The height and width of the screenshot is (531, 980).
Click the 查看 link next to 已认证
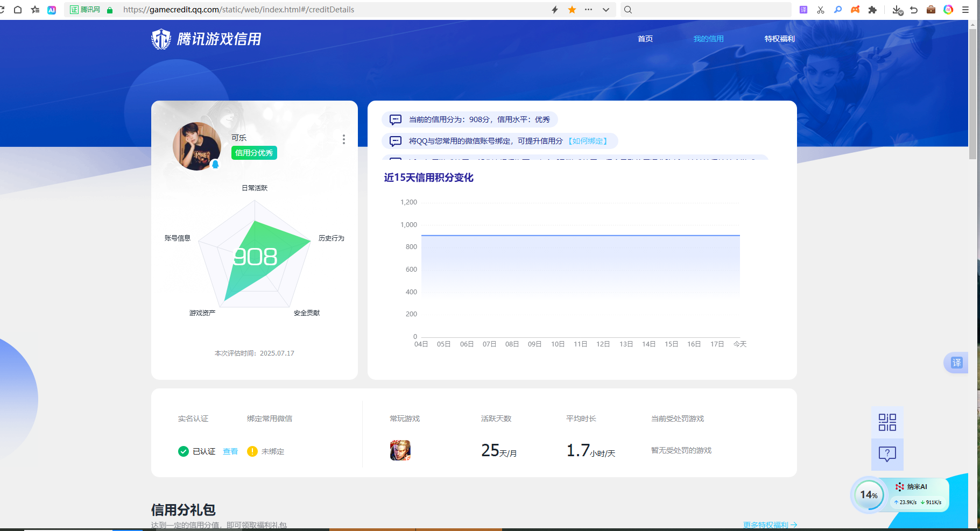230,451
